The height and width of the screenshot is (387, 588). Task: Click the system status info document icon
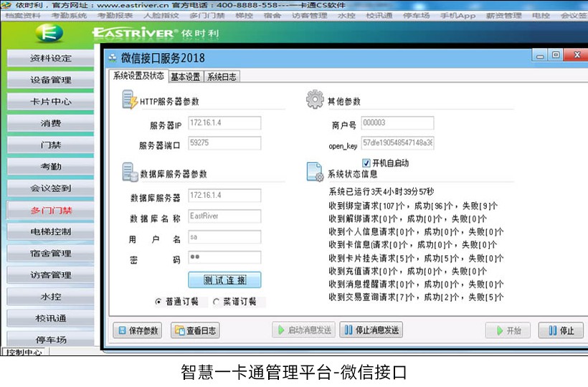click(315, 172)
